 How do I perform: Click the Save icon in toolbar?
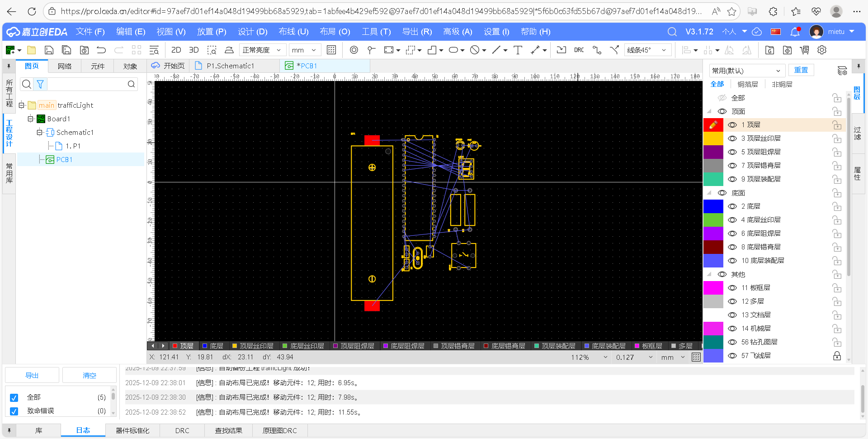click(49, 50)
